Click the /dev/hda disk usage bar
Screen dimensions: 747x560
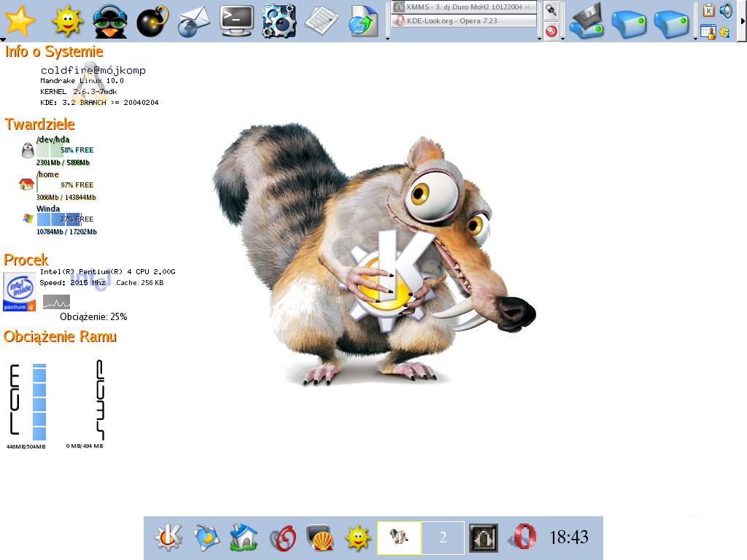point(50,149)
